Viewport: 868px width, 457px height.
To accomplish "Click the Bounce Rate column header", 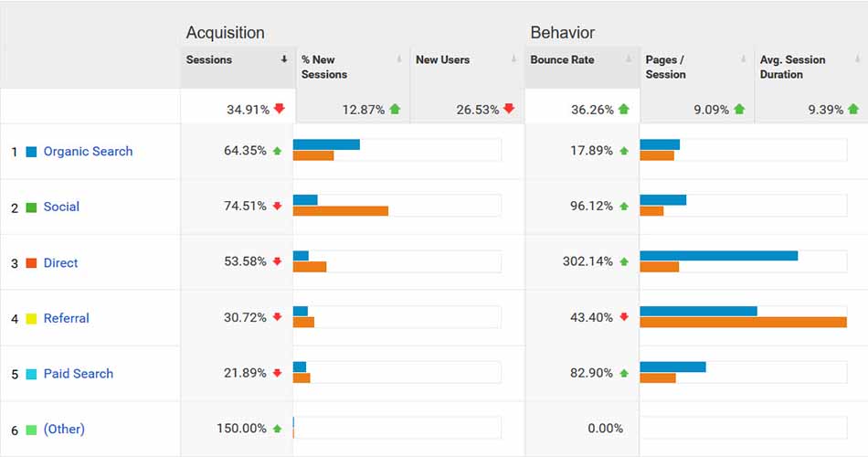I will point(562,60).
